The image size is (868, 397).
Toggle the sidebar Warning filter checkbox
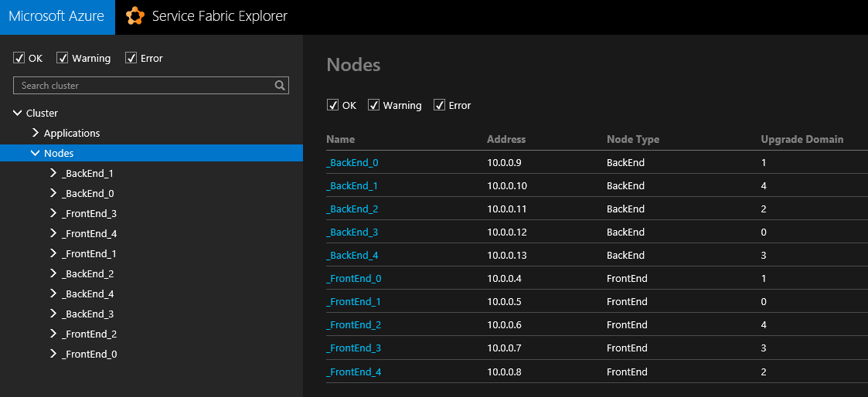[63, 58]
